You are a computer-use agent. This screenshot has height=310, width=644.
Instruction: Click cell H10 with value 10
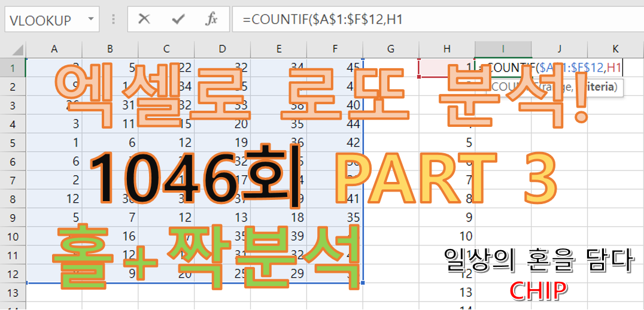point(447,236)
